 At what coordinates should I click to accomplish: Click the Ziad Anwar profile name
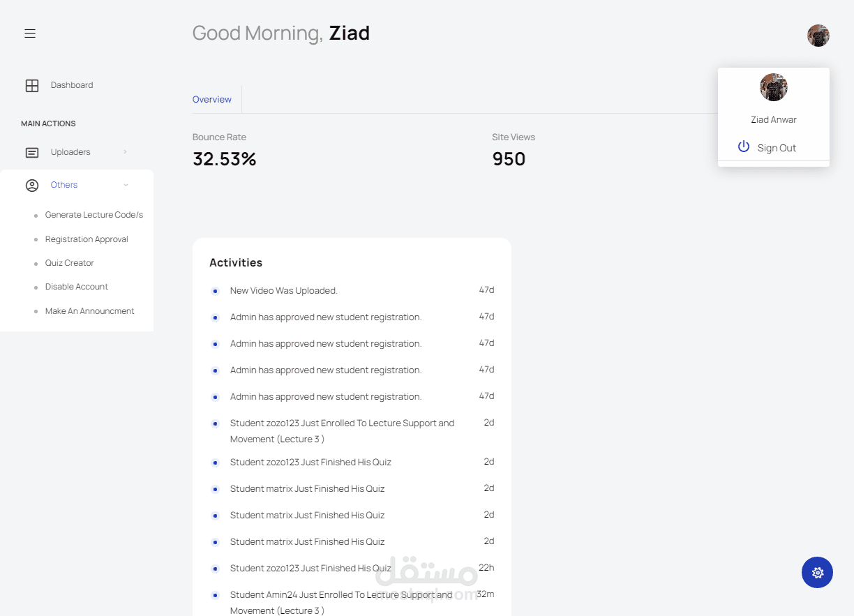(x=773, y=120)
